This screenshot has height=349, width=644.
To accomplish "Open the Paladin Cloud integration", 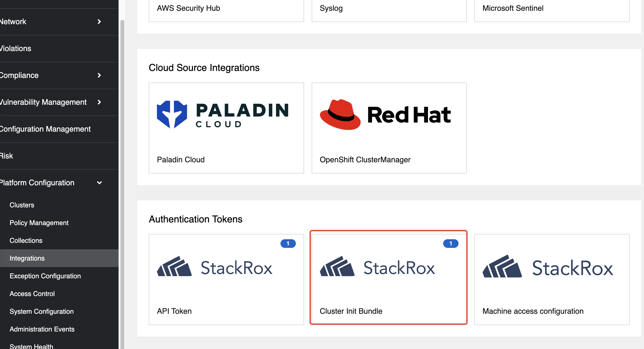I will point(226,128).
